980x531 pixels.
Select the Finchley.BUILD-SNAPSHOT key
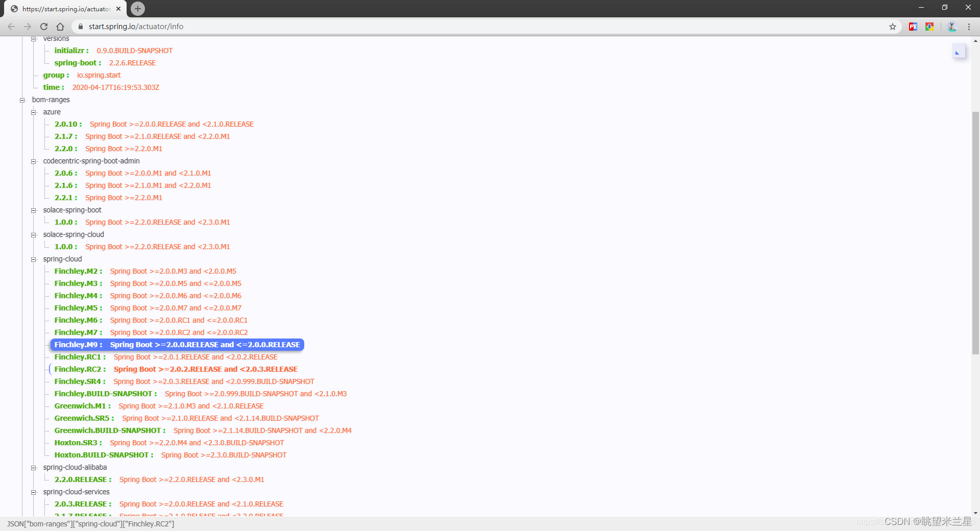tap(104, 394)
